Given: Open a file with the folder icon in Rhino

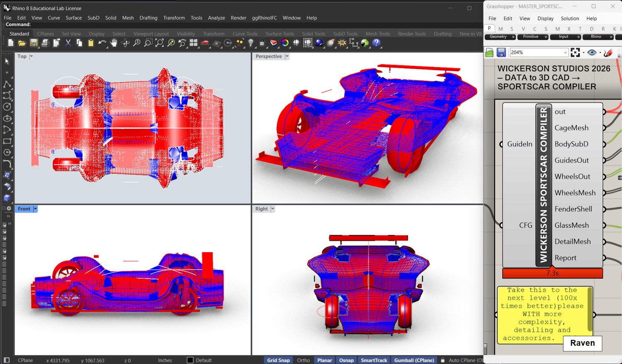Looking at the screenshot, I should point(22,43).
